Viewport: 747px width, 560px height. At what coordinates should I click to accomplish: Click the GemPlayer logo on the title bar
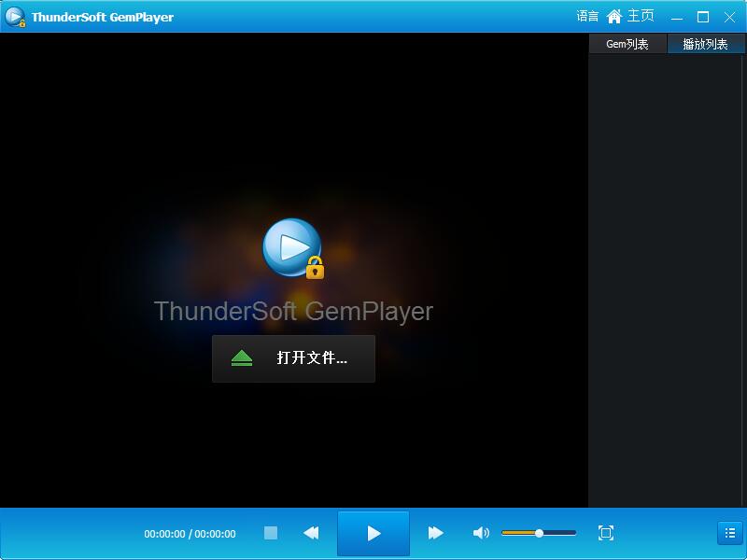[x=13, y=15]
